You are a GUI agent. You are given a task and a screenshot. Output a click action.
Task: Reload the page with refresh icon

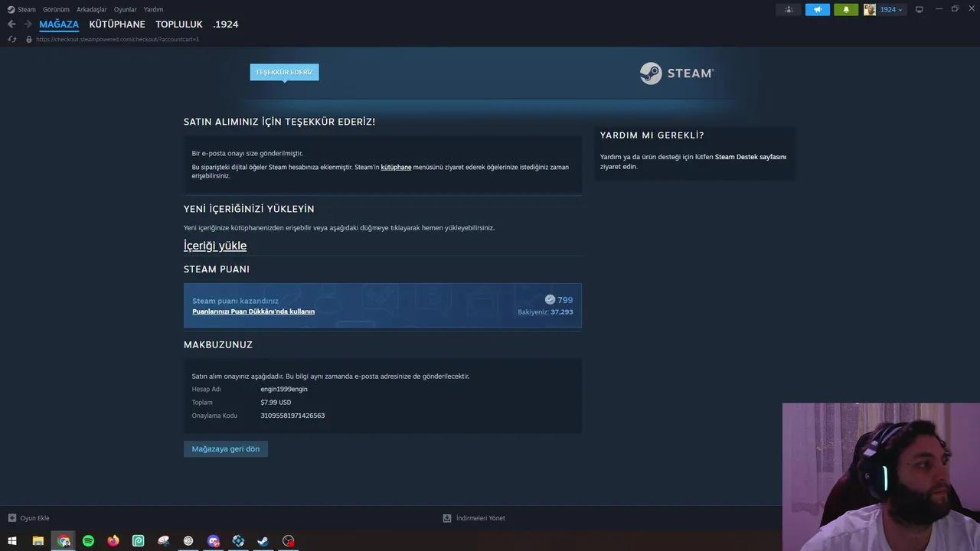point(12,39)
